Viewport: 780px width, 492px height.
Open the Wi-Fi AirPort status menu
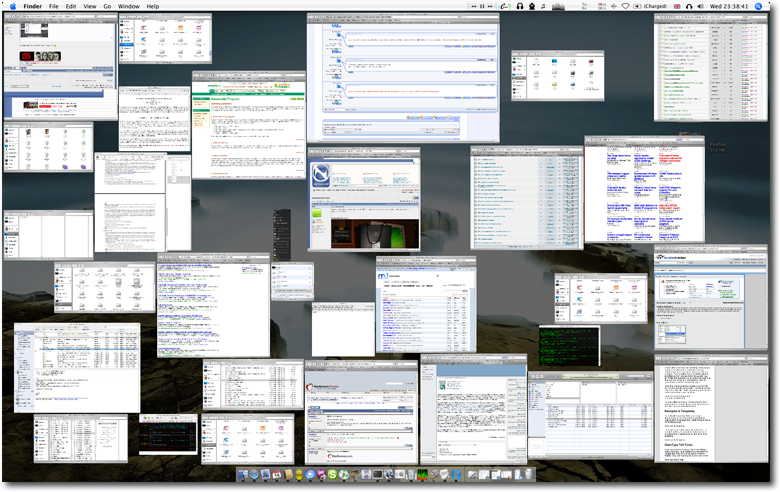625,6
